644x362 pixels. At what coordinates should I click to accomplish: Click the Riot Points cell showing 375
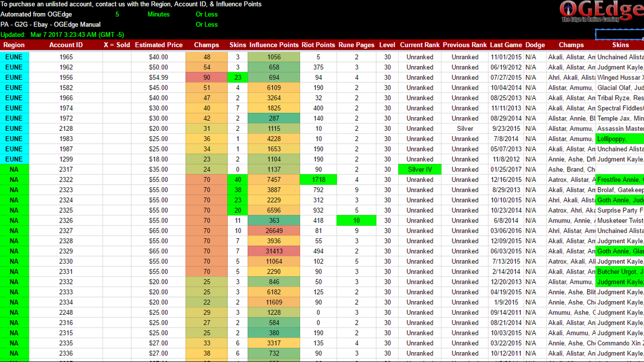318,67
